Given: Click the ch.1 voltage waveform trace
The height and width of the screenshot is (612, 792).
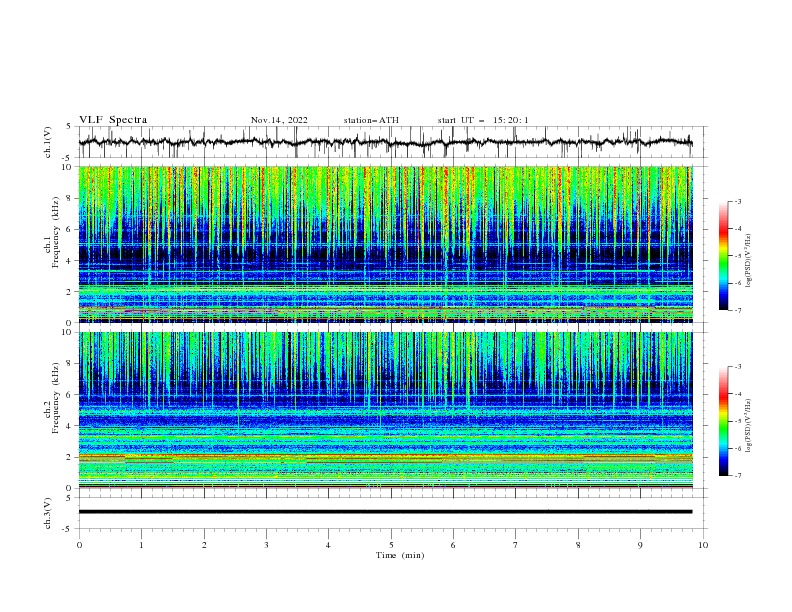Looking at the screenshot, I should [385, 142].
